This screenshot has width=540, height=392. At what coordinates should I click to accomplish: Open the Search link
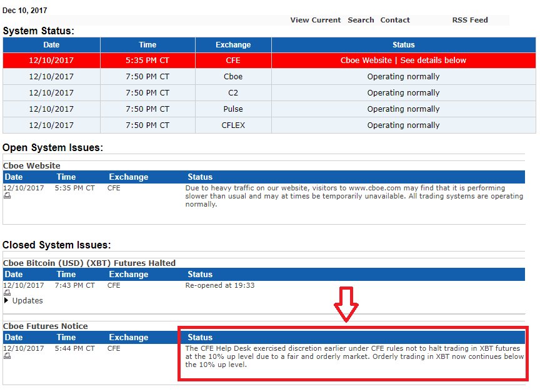point(361,20)
